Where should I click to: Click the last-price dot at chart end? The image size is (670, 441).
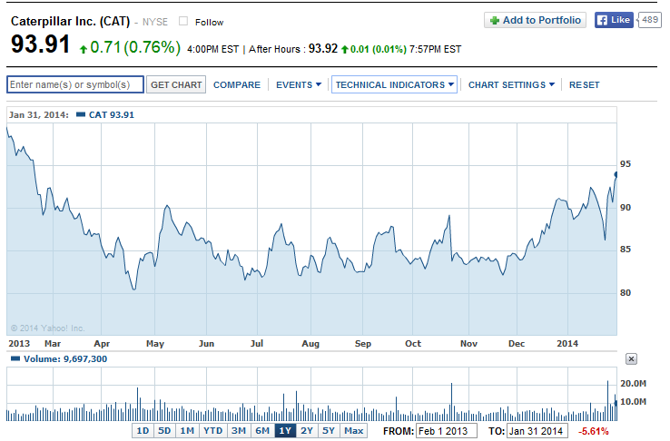[x=616, y=174]
